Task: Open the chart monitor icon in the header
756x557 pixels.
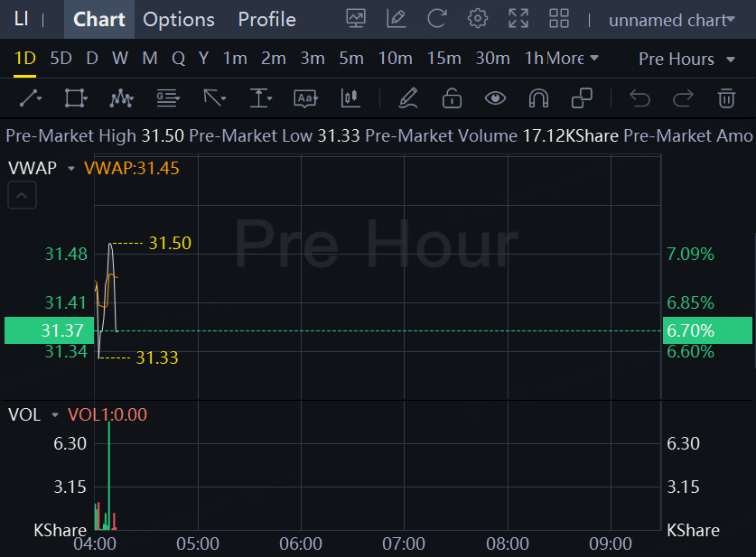Action: click(x=356, y=19)
